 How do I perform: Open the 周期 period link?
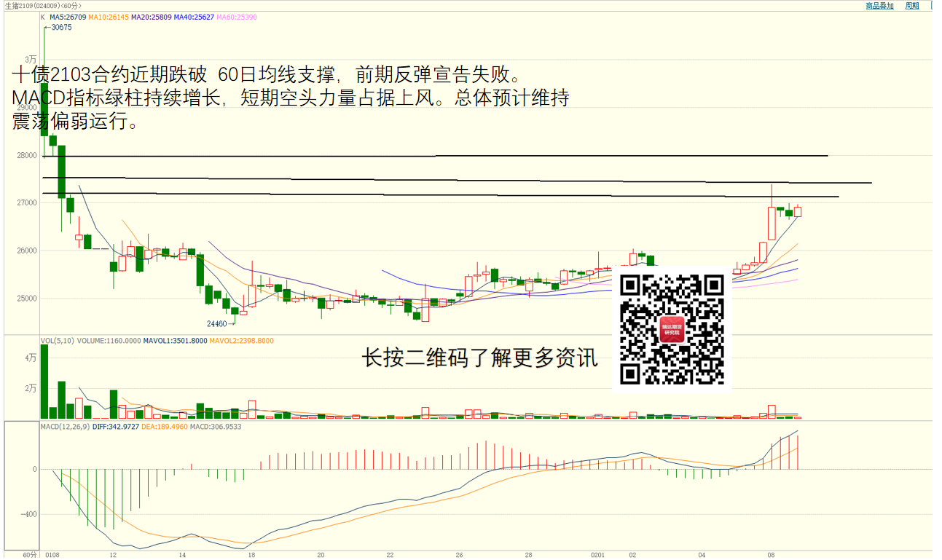pyautogui.click(x=912, y=5)
